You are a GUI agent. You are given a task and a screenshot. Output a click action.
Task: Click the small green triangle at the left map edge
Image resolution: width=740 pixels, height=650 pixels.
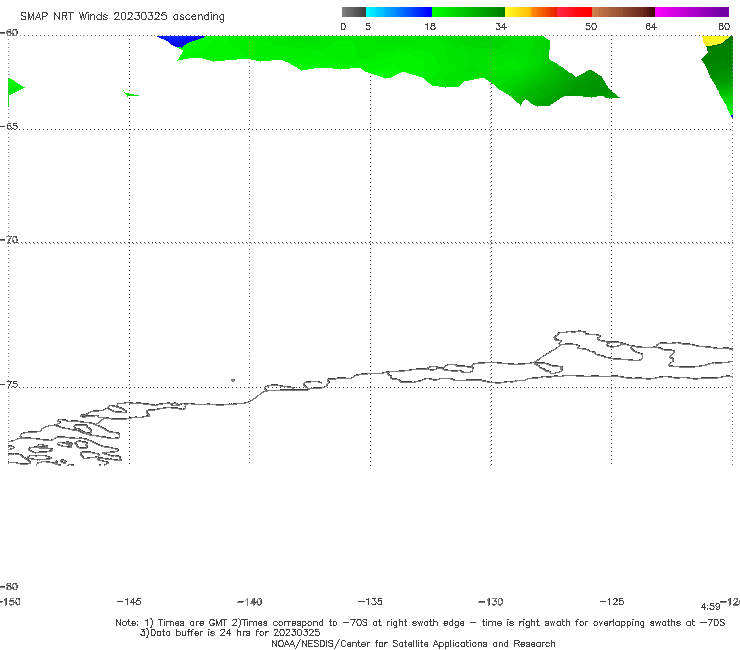click(14, 89)
